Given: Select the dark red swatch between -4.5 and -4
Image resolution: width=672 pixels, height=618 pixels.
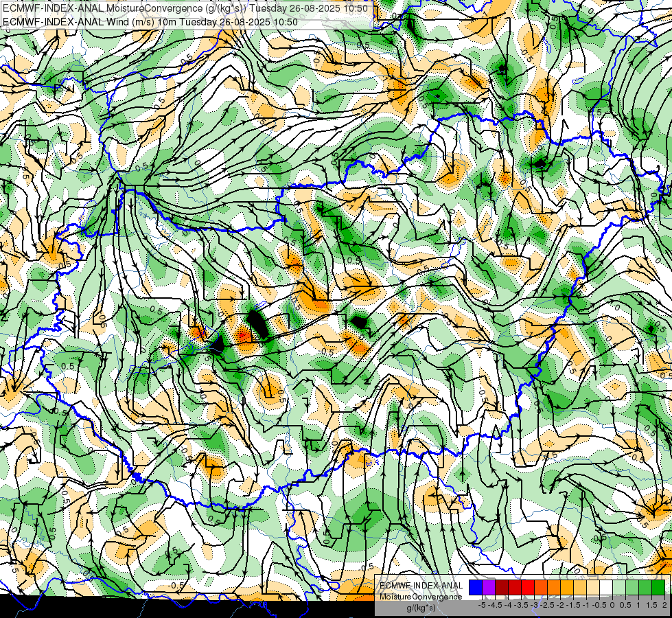Looking at the screenshot, I should (502, 587).
